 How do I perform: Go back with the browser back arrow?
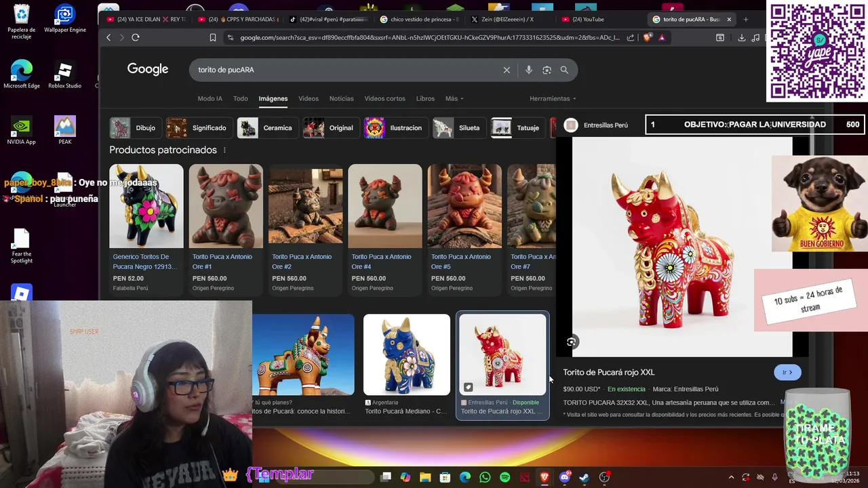pos(108,37)
